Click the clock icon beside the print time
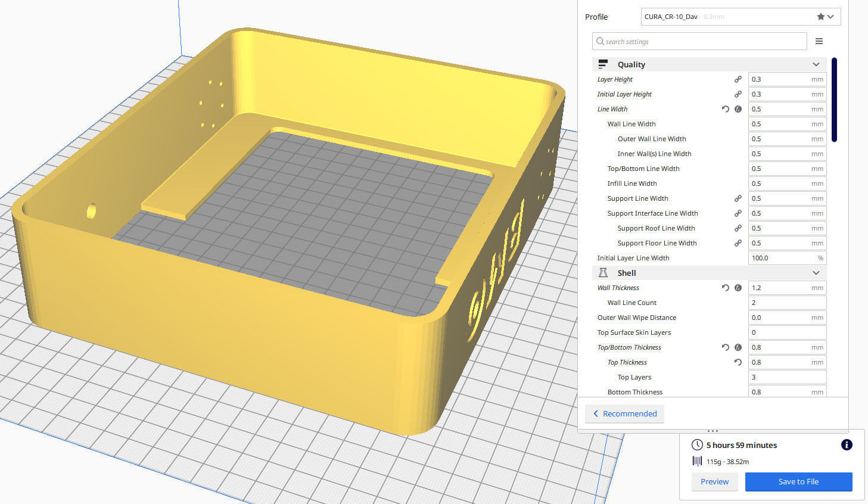The image size is (868, 504). click(x=697, y=445)
